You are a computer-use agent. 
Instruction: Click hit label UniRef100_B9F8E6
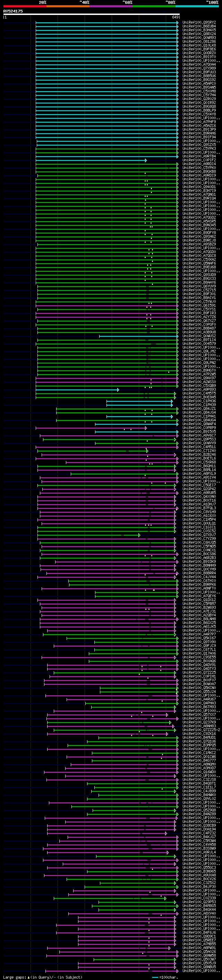click(x=199, y=49)
